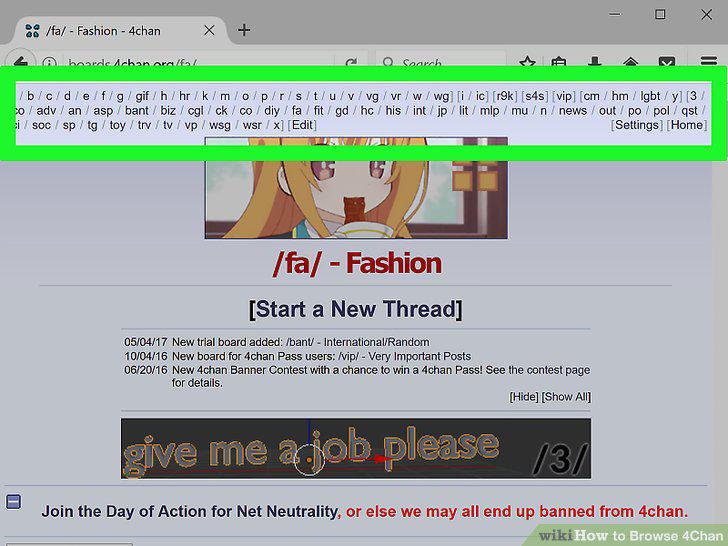
Task: Open the /cgl/ board link
Action: (195, 111)
